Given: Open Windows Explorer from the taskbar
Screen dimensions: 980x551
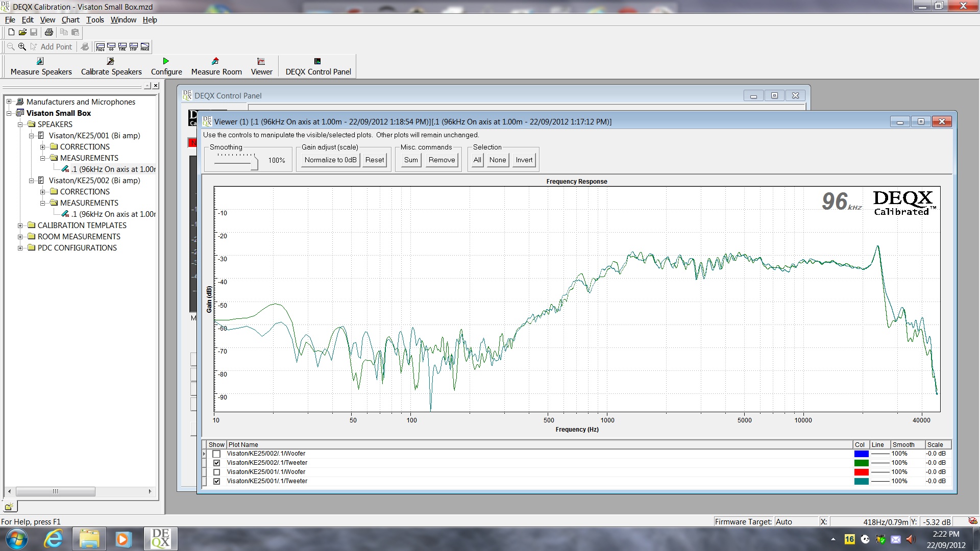Looking at the screenshot, I should [x=89, y=539].
